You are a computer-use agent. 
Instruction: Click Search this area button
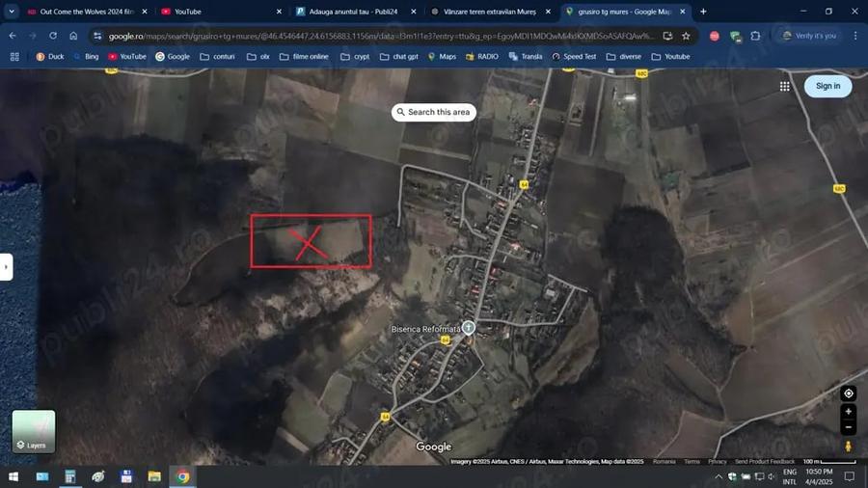[433, 112]
